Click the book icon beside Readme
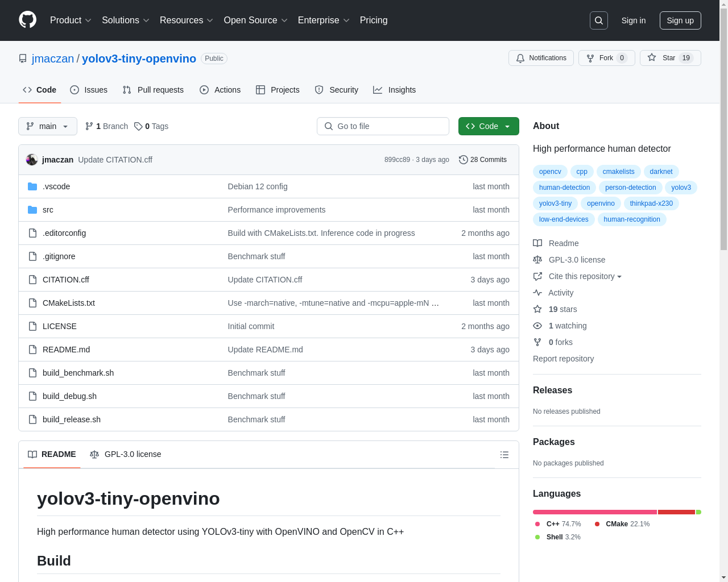 coord(537,243)
